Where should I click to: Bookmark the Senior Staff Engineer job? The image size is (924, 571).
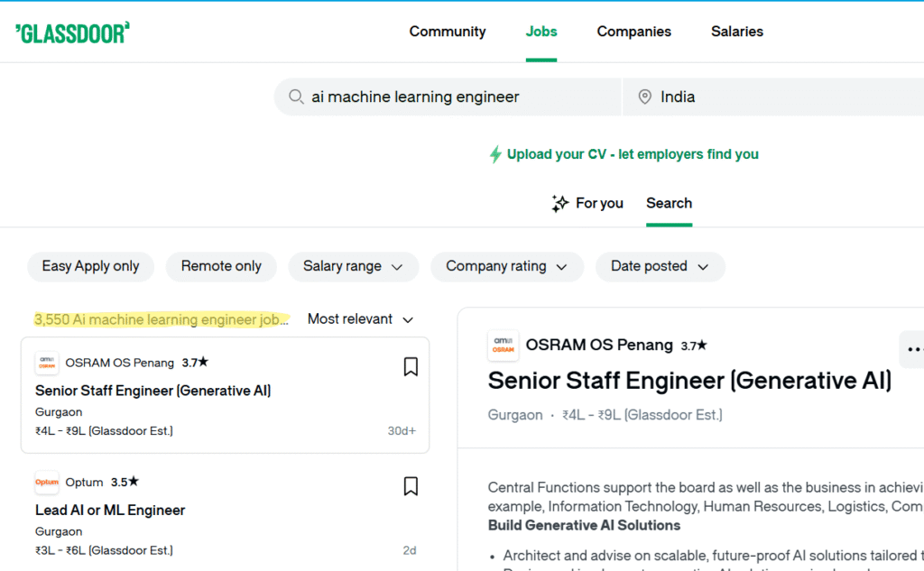411,367
